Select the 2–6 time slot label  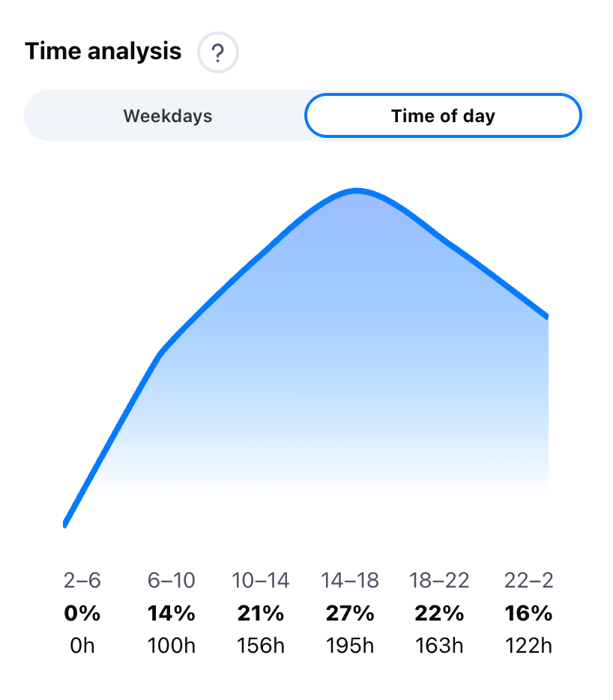pos(82,581)
